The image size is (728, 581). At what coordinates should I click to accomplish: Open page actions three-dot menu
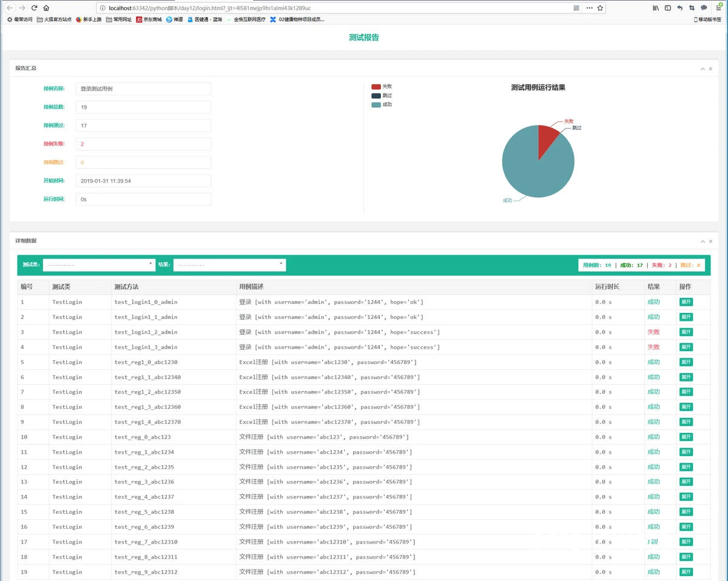point(589,8)
